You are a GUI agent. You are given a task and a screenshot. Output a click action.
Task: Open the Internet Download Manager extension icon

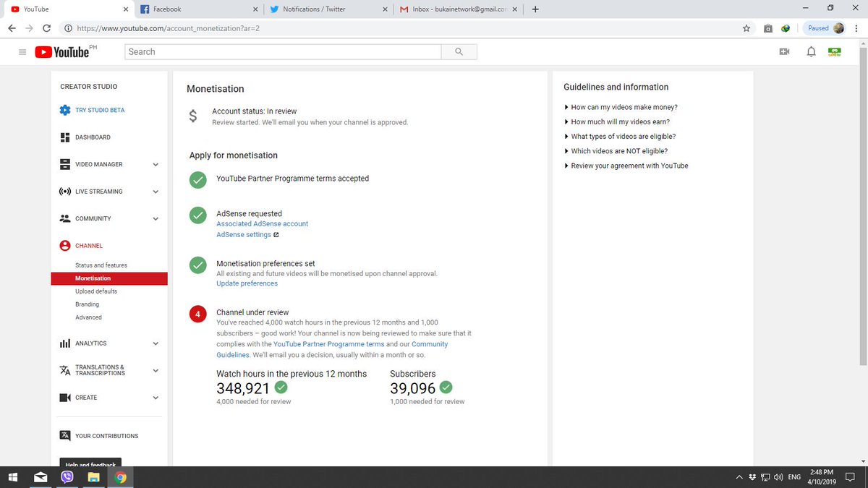click(x=786, y=28)
